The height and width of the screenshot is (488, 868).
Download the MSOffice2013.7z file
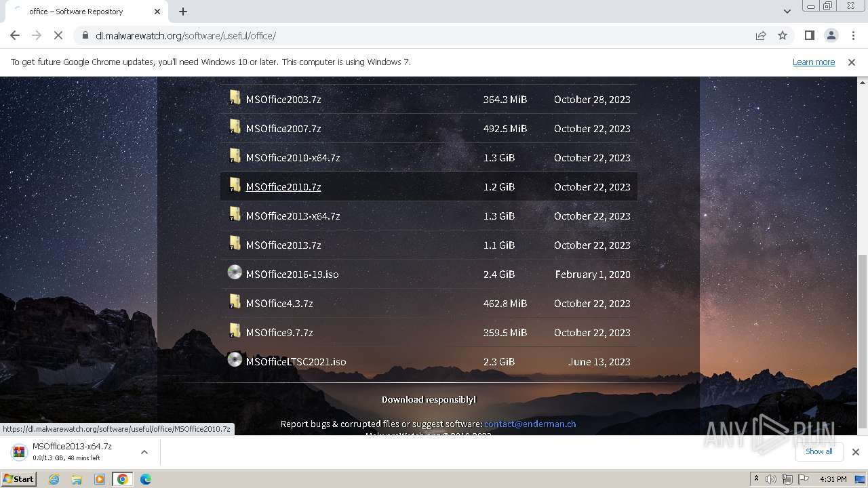coord(283,245)
